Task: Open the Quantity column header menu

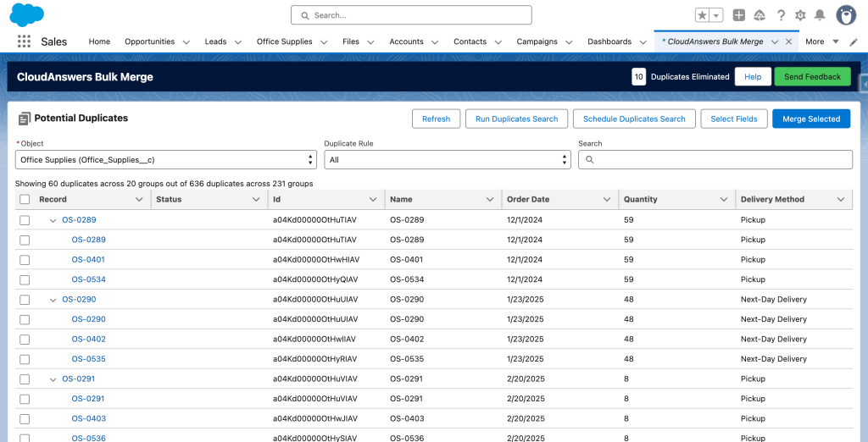Action: (x=724, y=200)
